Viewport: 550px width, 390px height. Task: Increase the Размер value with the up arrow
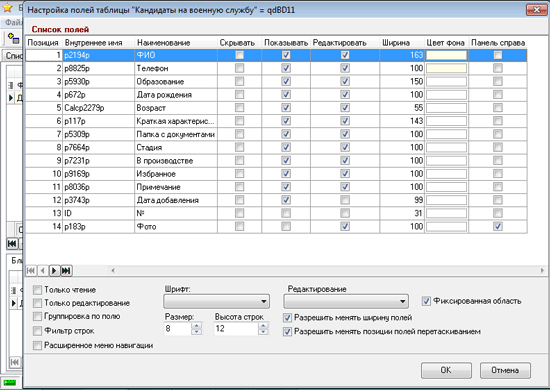(197, 326)
